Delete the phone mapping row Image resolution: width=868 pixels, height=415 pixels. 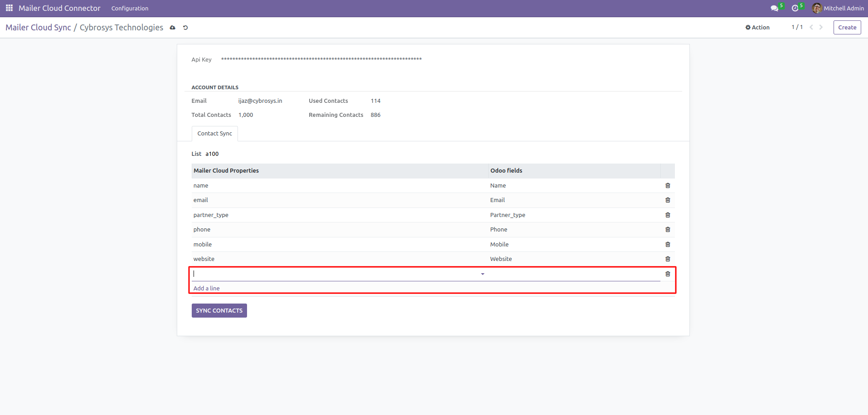[x=668, y=229]
